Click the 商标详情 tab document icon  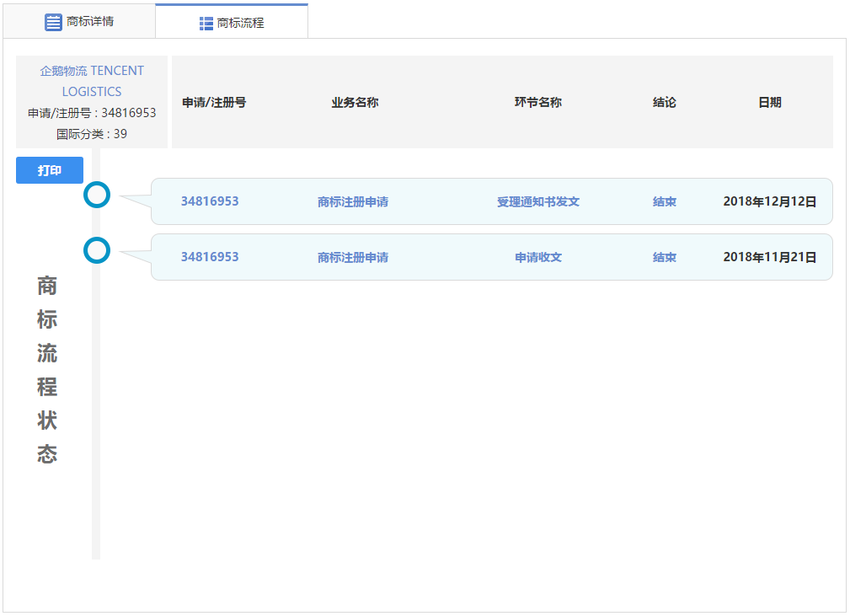[x=53, y=22]
